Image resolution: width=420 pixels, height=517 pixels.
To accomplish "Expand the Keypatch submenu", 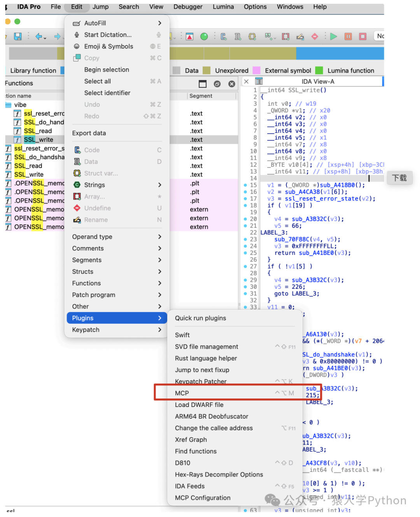I will click(x=117, y=330).
